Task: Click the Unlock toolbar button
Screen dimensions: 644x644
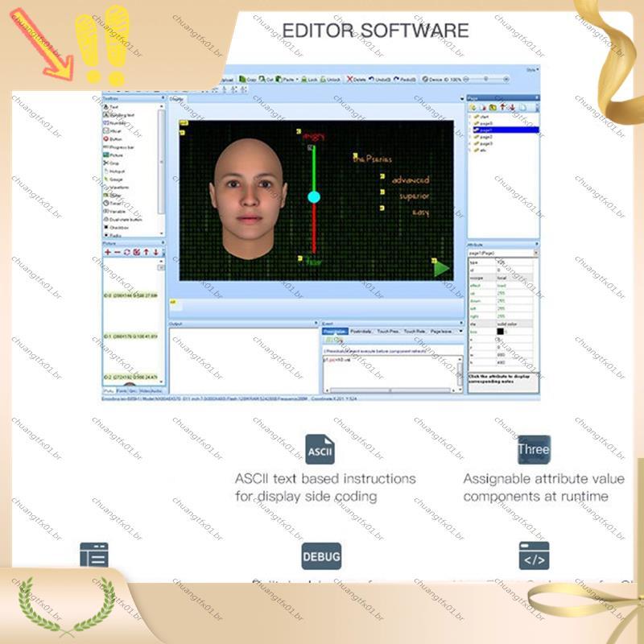Action: pyautogui.click(x=330, y=79)
